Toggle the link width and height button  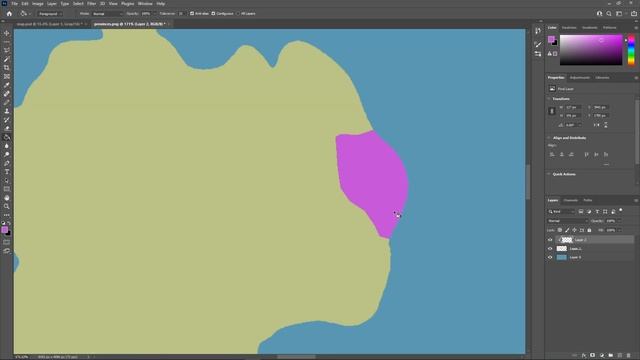pos(552,111)
